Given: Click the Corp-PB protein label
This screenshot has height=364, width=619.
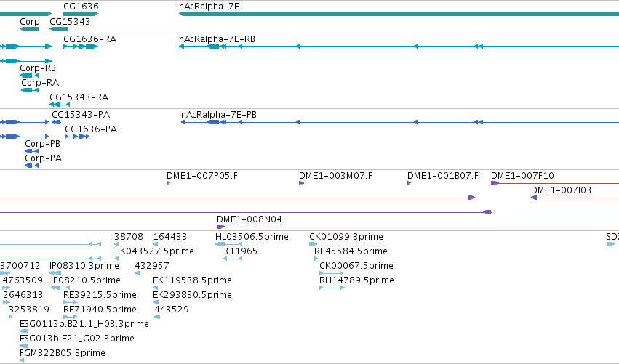Looking at the screenshot, I should (x=43, y=144).
